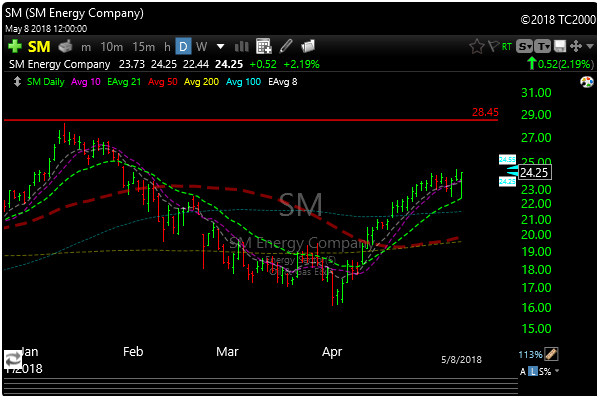Viewport: 597px width, 396px height.
Task: Click the 113% zoom level value
Action: 530,355
